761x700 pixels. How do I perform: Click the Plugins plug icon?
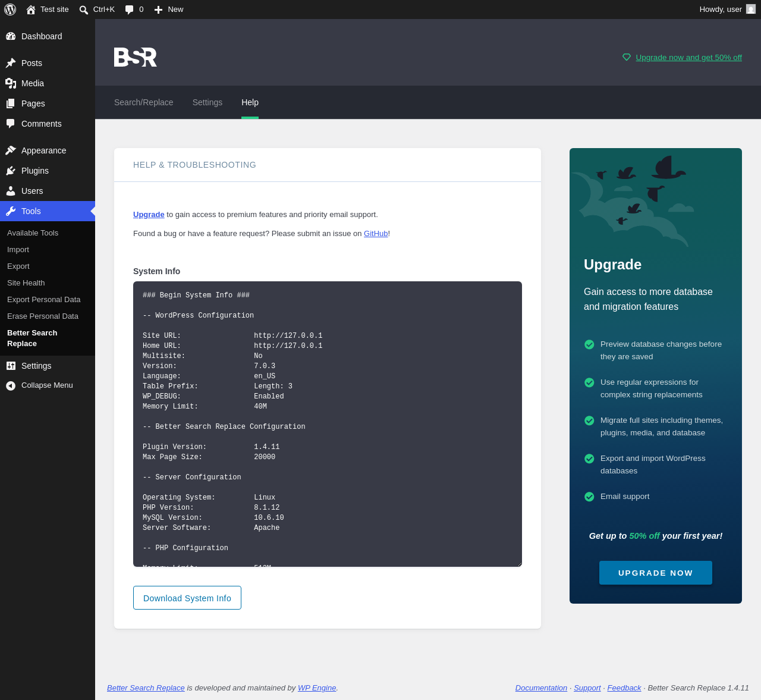pos(11,171)
